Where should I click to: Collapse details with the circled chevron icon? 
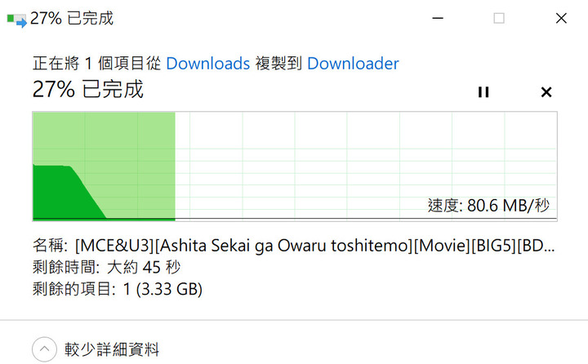pyautogui.click(x=44, y=349)
